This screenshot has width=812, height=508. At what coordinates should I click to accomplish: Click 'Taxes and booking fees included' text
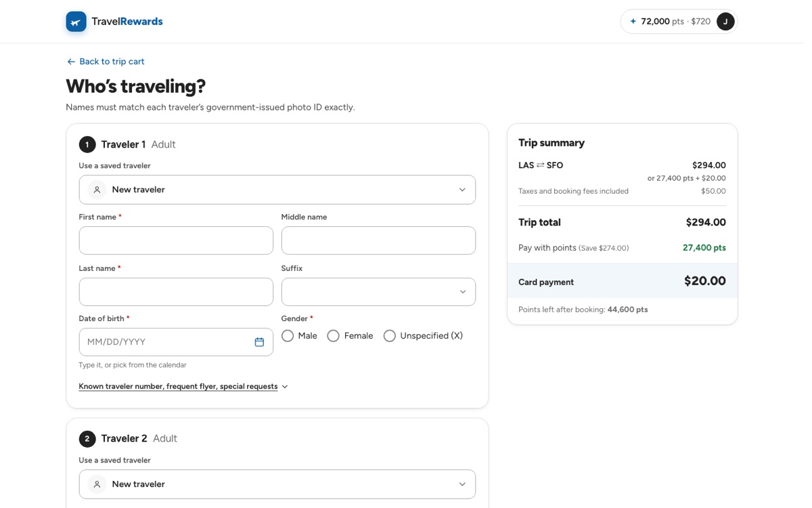(573, 191)
